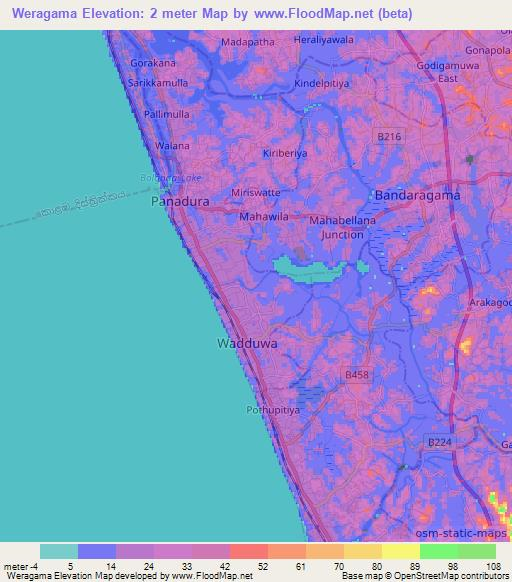Select the Madapatha place label
Screen dimensions: 512x582
[248, 42]
